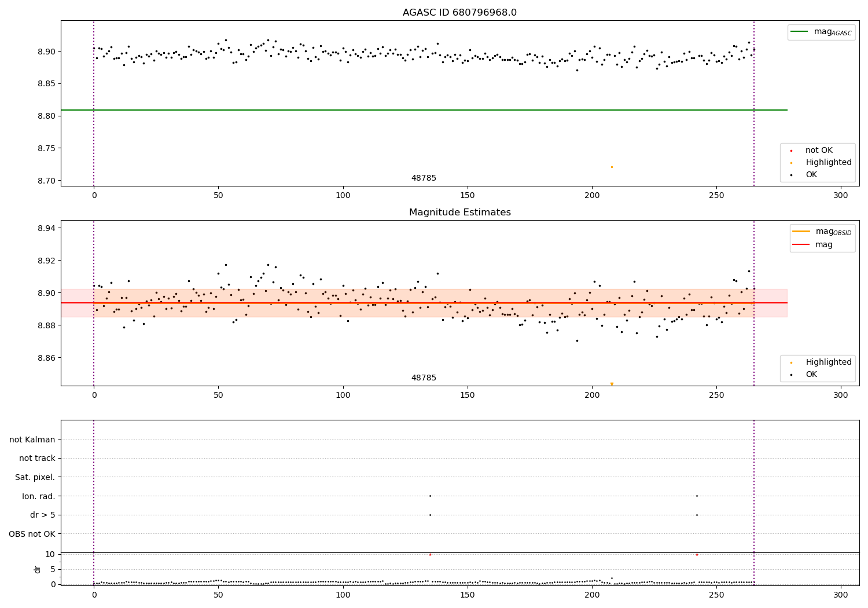The height and width of the screenshot is (608, 868).
Task: Click the red dr triangle near x=242
Action: coord(697,554)
